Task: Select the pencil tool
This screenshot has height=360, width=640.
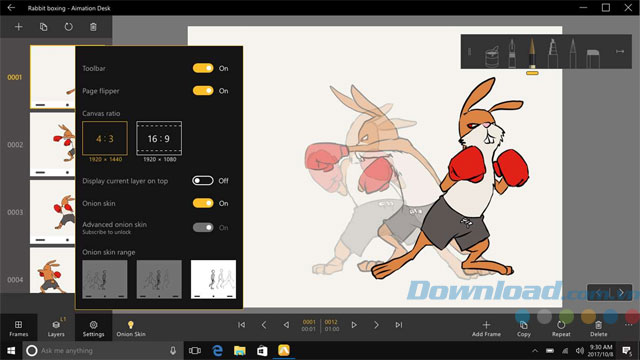Action: pyautogui.click(x=573, y=53)
